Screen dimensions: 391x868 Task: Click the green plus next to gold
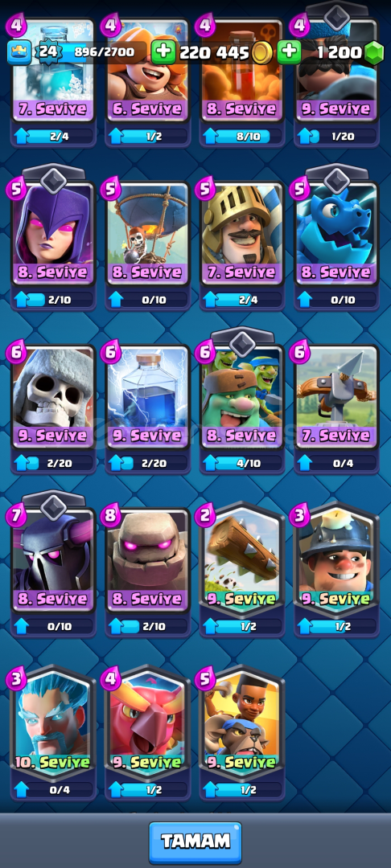point(163,52)
